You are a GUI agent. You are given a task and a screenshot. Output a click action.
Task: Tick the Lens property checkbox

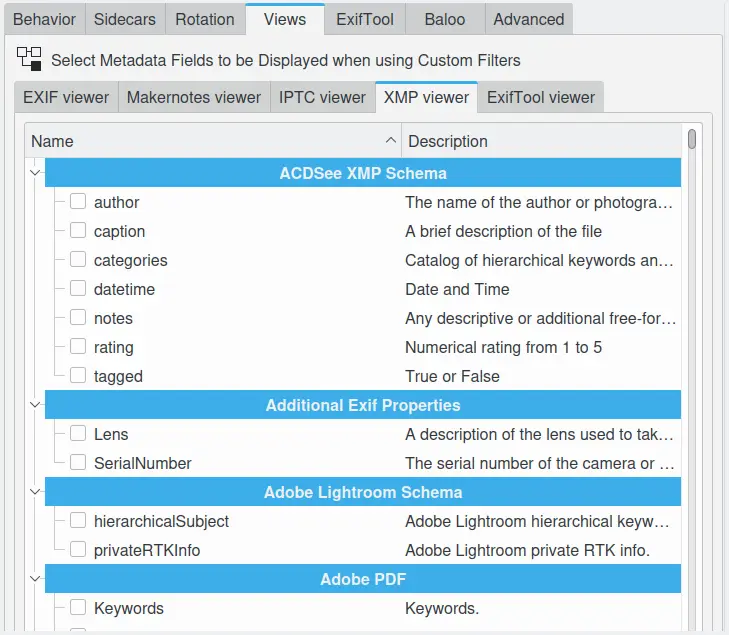[x=78, y=434]
